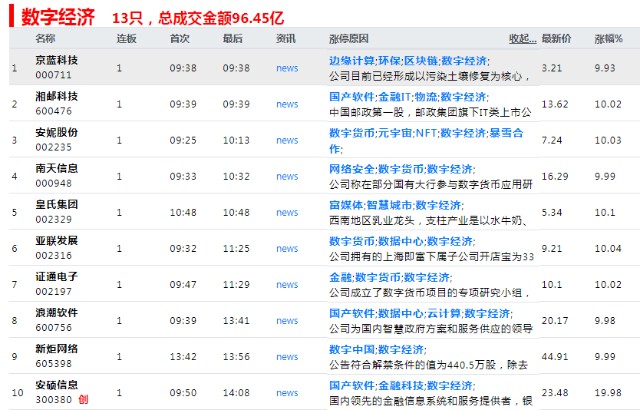Image resolution: width=640 pixels, height=410 pixels.
Task: Open news link for 证通电子
Action: [287, 285]
